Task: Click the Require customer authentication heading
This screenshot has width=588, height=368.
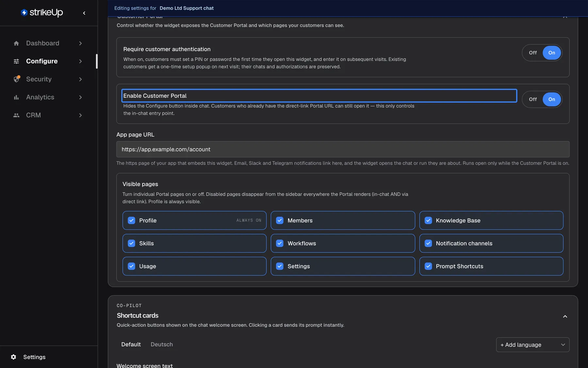Action: (167, 49)
